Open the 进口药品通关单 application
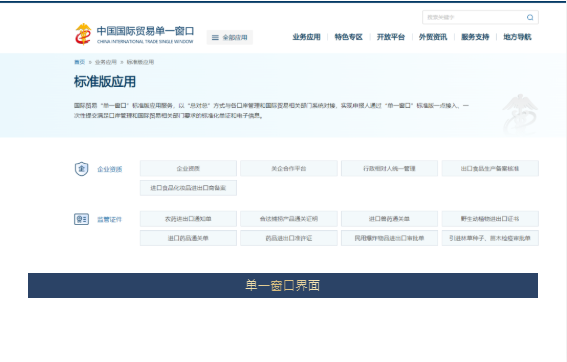 [188, 238]
